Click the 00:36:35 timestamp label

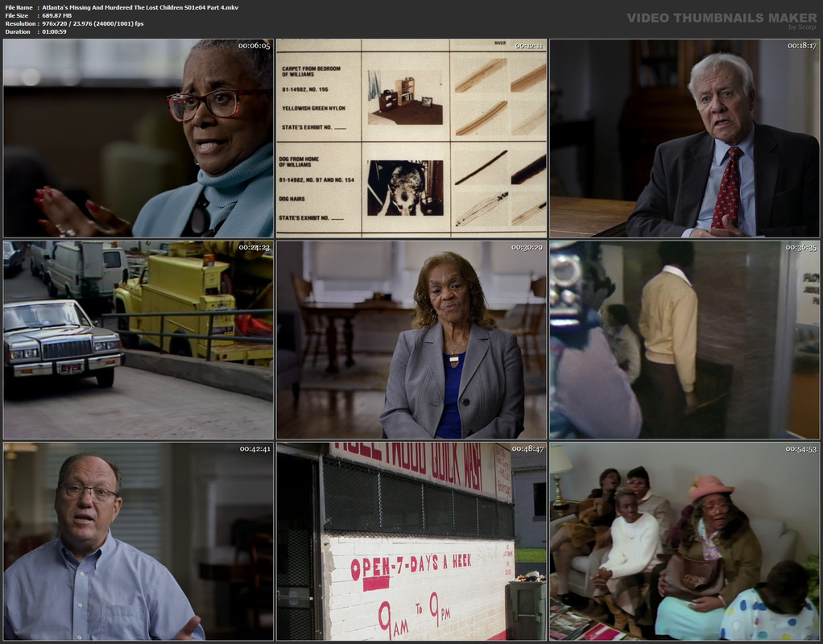[801, 247]
